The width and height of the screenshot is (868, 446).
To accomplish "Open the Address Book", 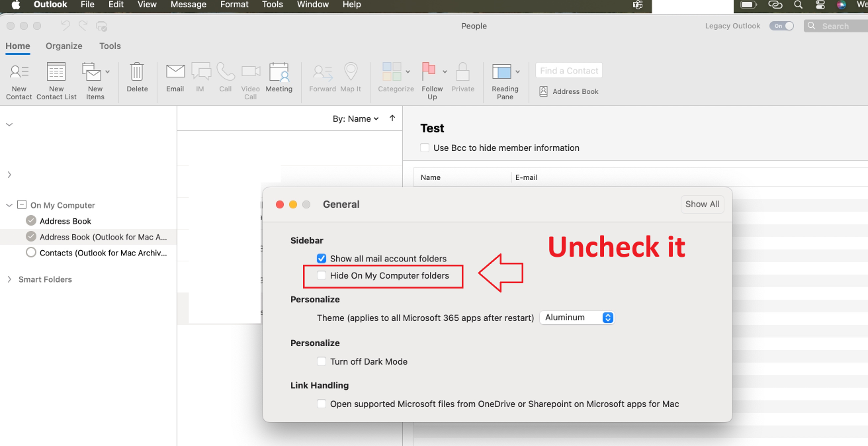I will [569, 91].
